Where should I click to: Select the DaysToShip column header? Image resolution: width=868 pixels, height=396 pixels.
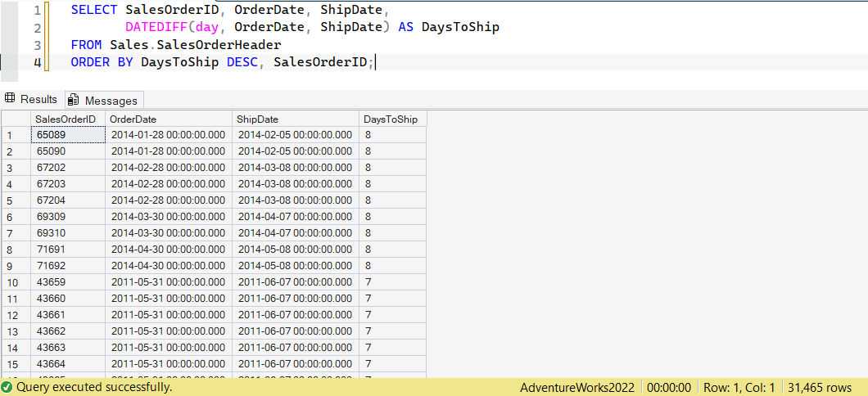click(392, 119)
